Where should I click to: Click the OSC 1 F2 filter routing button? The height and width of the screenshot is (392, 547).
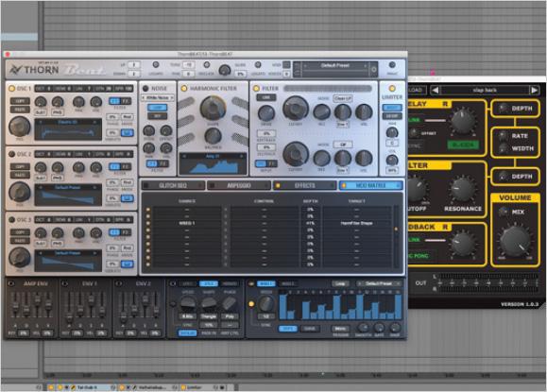click(x=126, y=101)
